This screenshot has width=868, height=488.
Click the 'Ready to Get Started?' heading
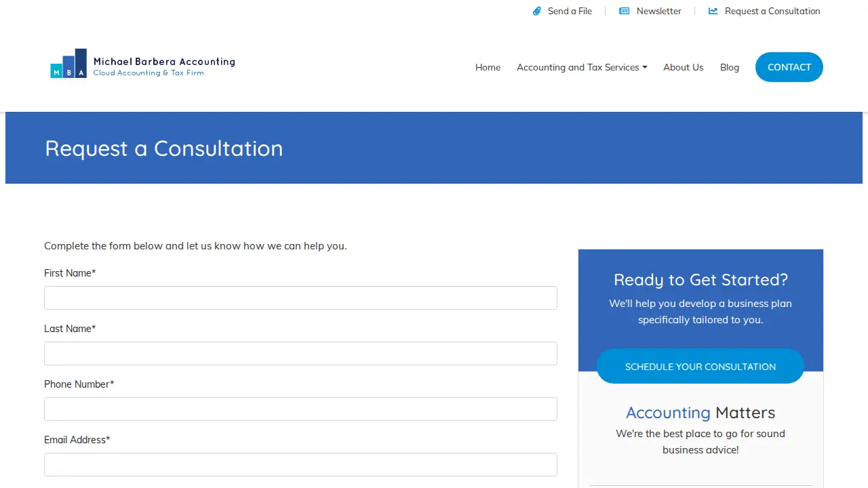[701, 279]
